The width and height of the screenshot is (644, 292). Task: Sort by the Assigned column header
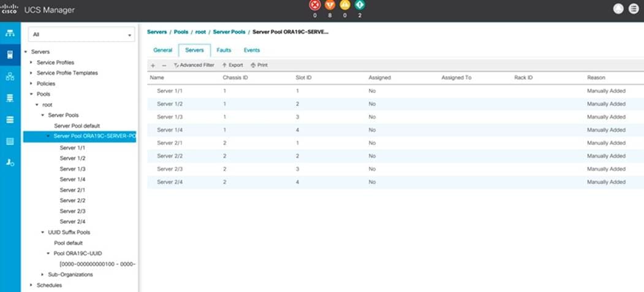click(380, 77)
